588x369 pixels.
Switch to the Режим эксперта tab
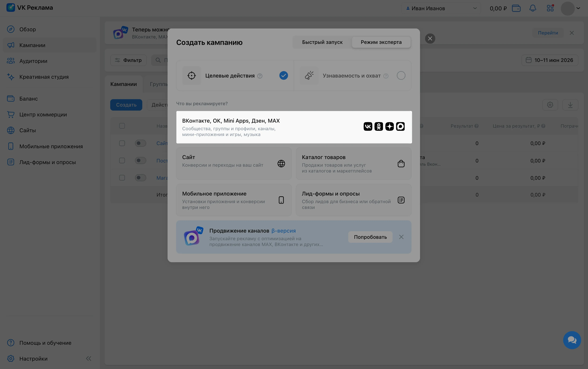[x=381, y=42]
